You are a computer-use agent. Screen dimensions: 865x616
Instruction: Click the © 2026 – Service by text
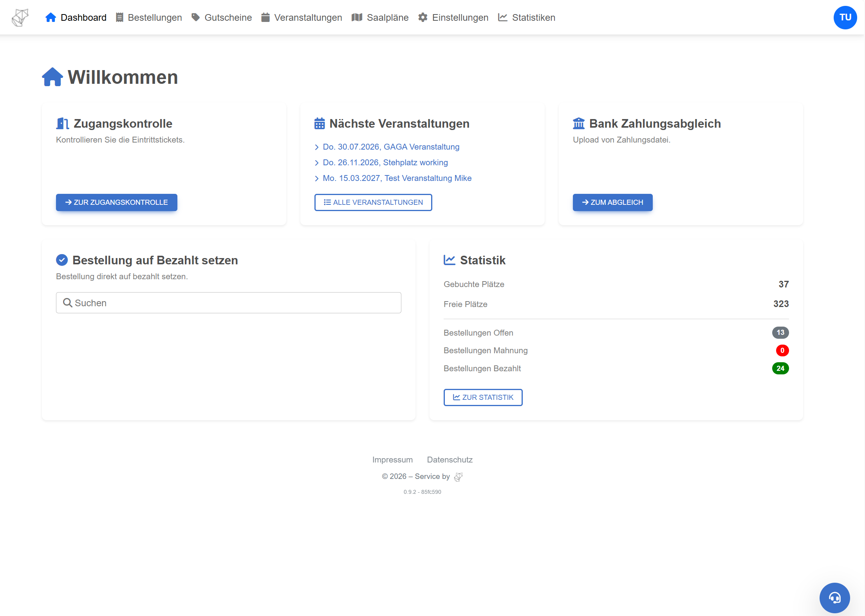pyautogui.click(x=416, y=477)
